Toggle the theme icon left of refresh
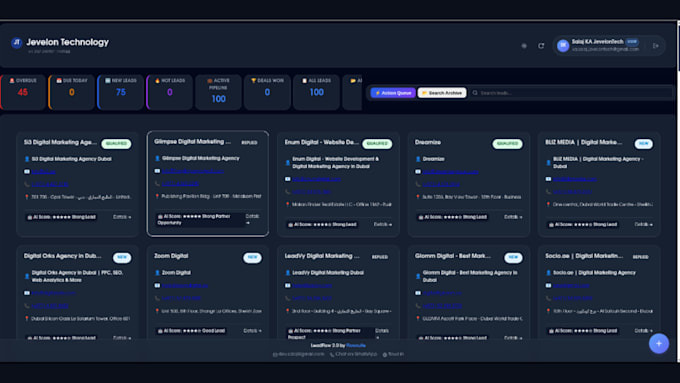Screen dimensions: 680x383 tap(524, 46)
